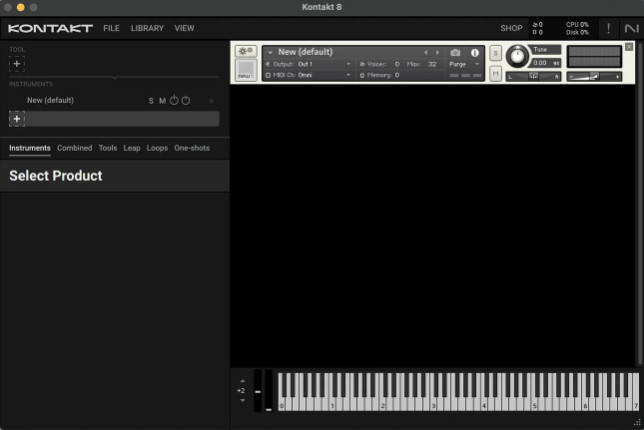Screen dimensions: 644x430
Task: Click the CPU and Disk usage readout
Action: pyautogui.click(x=577, y=28)
